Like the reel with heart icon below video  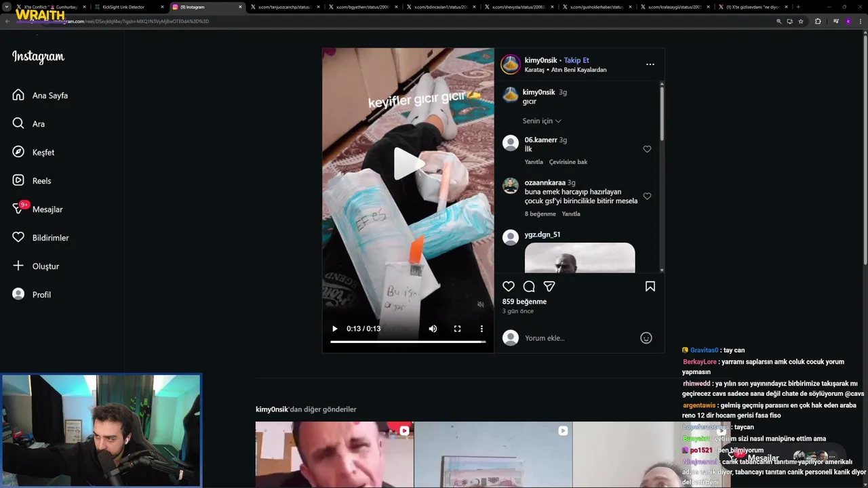coord(509,287)
